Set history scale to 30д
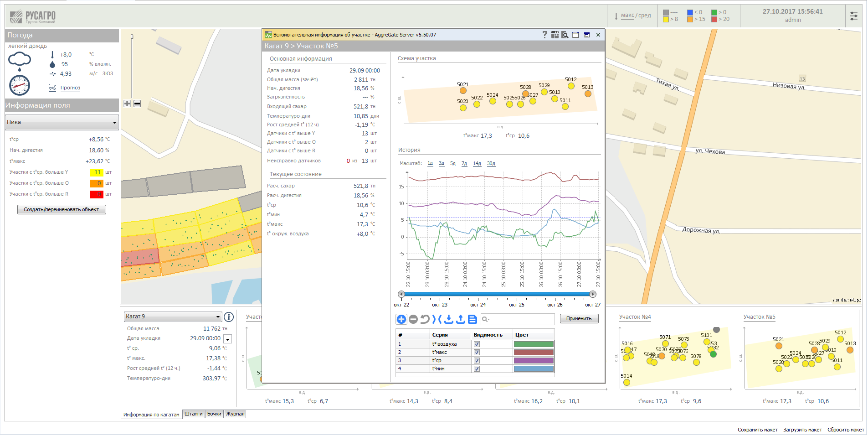Viewport: 868px width, 436px height. coord(491,163)
